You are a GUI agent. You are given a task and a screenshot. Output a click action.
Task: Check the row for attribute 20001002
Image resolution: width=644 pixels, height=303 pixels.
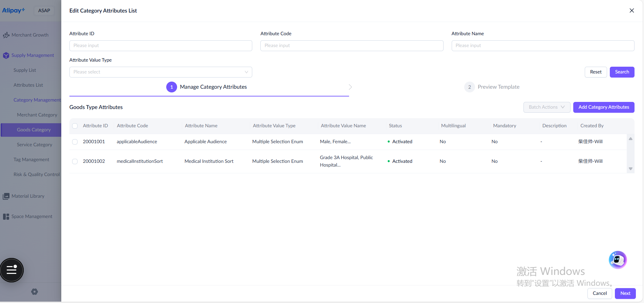[75, 161]
